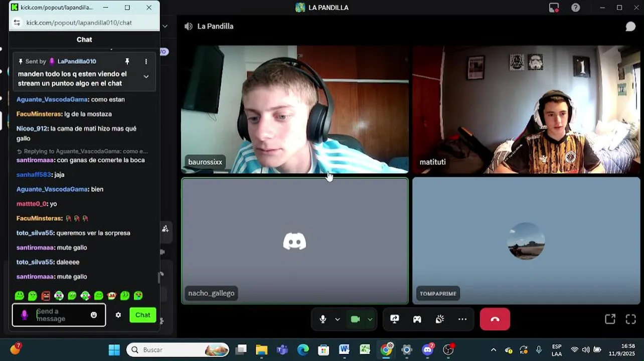The image size is (644, 361).
Task: Pop out the call window
Action: point(610,319)
